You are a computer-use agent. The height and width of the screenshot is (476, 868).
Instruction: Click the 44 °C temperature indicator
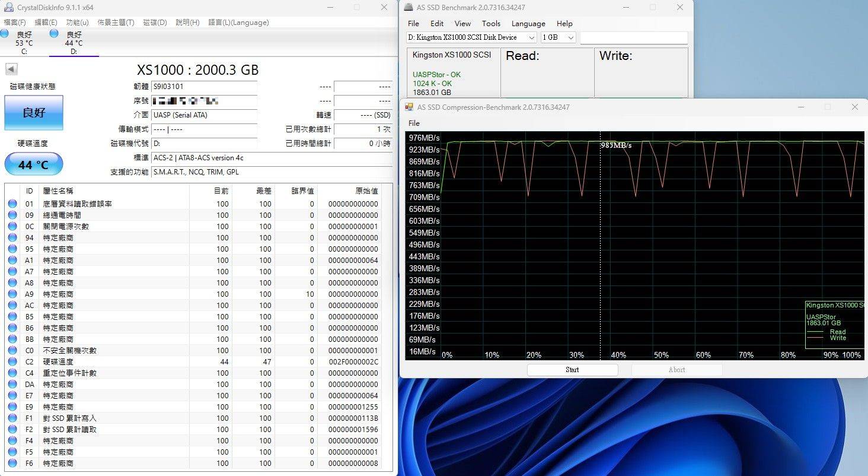pyautogui.click(x=34, y=164)
